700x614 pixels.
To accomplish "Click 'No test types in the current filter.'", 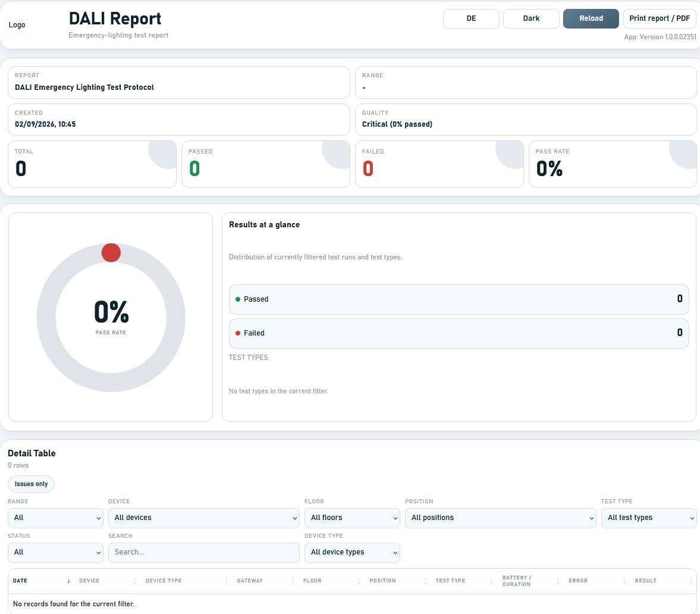I will point(278,391).
